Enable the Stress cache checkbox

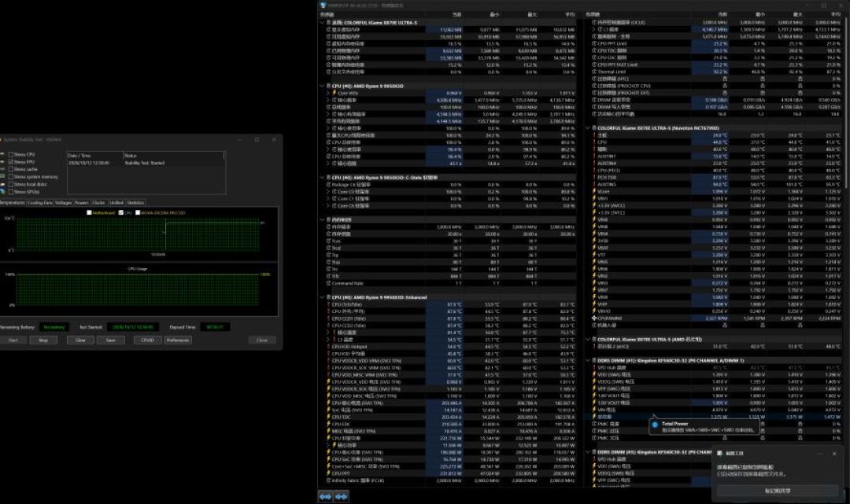tap(11, 170)
